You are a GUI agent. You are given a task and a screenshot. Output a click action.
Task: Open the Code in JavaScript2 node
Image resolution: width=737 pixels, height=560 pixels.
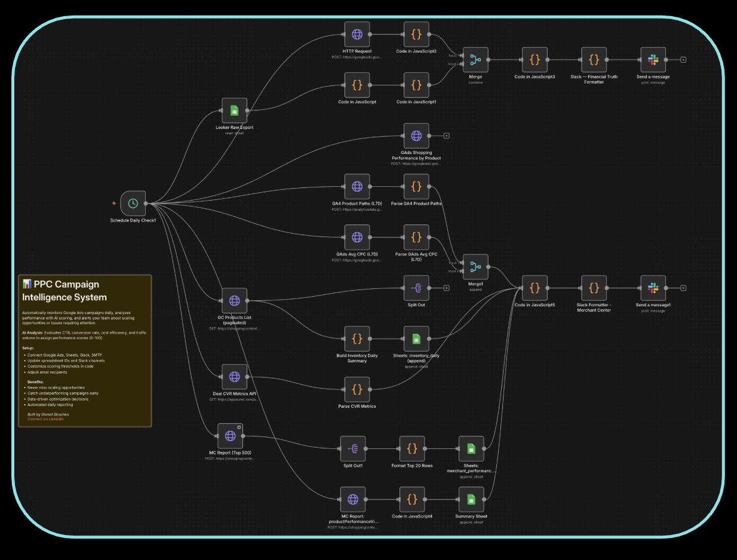[x=416, y=35]
